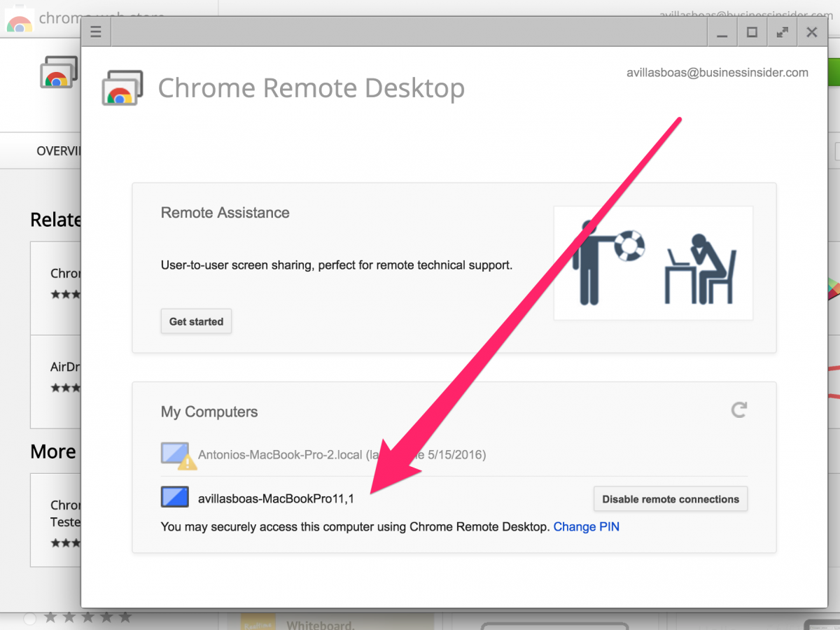The width and height of the screenshot is (840, 630).
Task: Click the avillasboas-MacBookPro11,1 computer icon
Action: [x=175, y=498]
